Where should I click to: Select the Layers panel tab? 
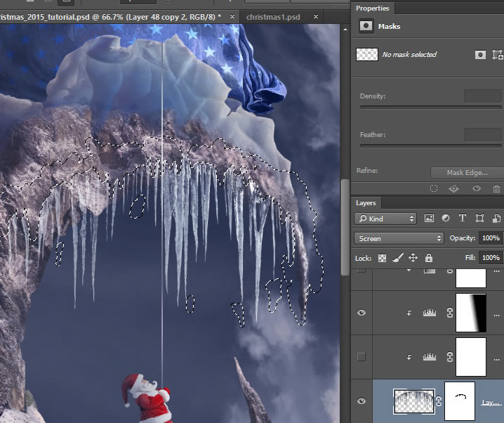tap(366, 202)
